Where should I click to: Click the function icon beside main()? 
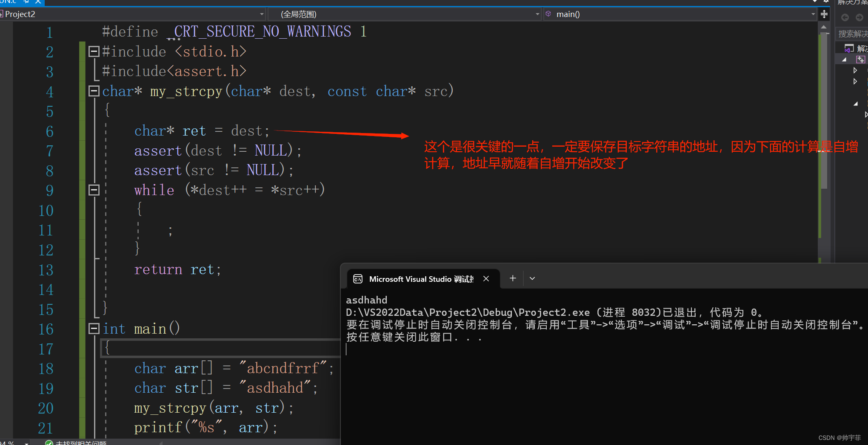click(x=548, y=14)
